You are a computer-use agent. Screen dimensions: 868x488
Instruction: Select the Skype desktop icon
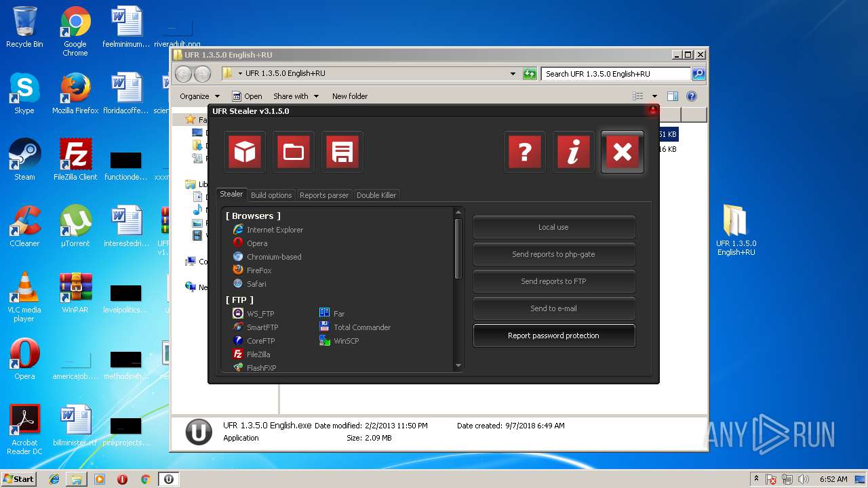(24, 94)
